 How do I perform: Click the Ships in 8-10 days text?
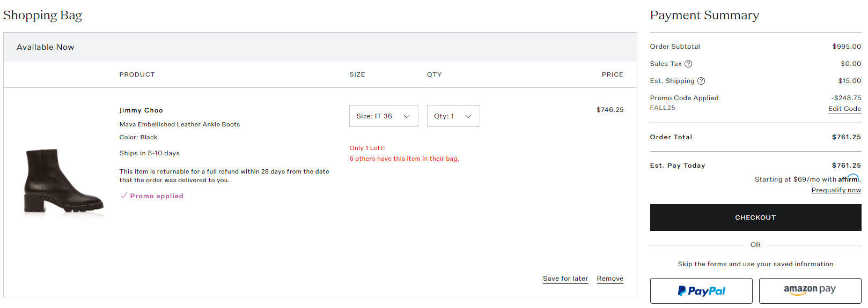pos(150,153)
